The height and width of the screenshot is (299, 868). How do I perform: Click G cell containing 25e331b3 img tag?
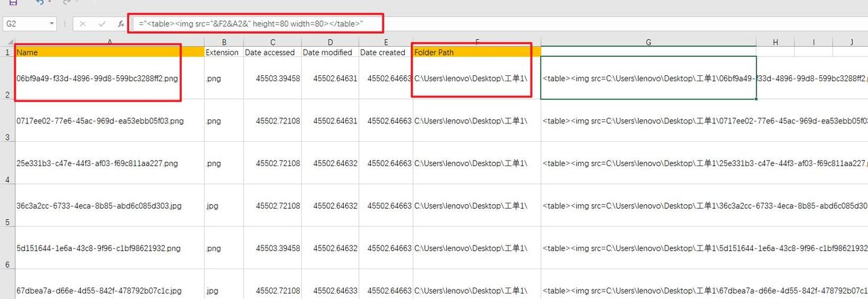[648, 163]
